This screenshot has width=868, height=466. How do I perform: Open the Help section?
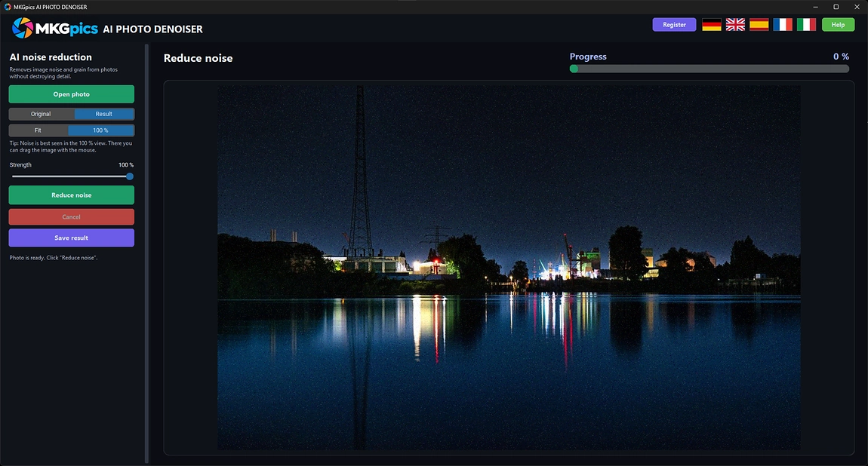[x=838, y=24]
